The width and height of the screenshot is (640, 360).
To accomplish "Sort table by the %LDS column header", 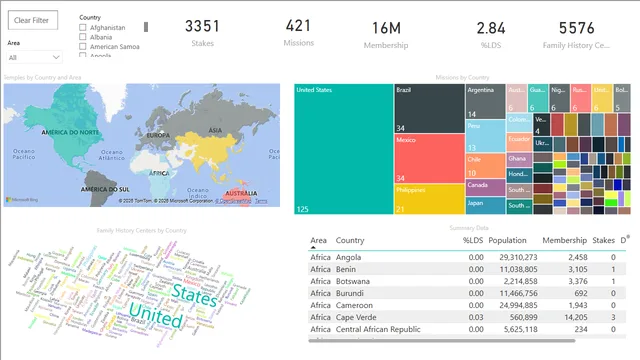I will [473, 240].
